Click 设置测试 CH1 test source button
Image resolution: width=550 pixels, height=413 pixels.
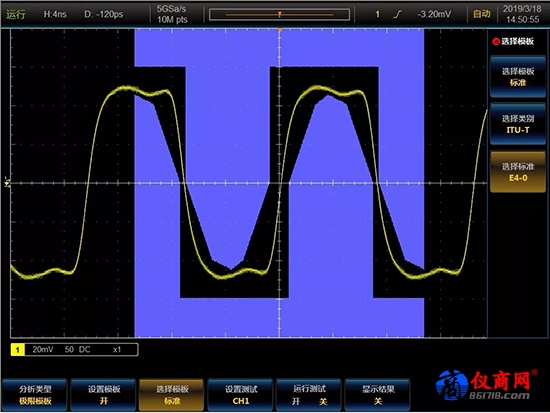coord(241,394)
